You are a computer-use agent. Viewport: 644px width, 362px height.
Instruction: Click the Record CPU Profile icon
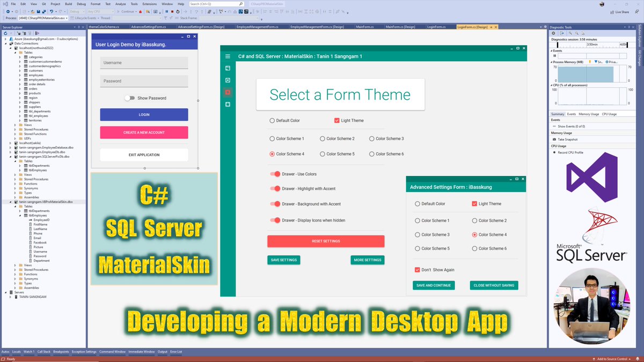point(554,153)
